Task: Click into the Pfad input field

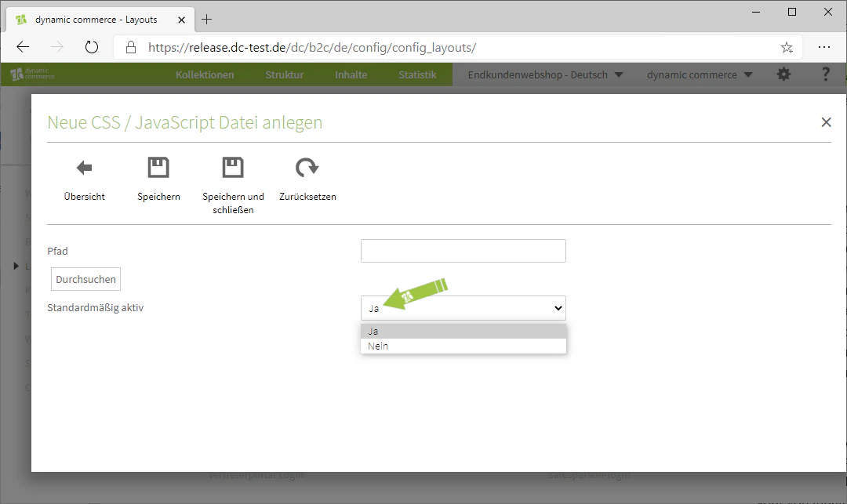Action: 463,251
